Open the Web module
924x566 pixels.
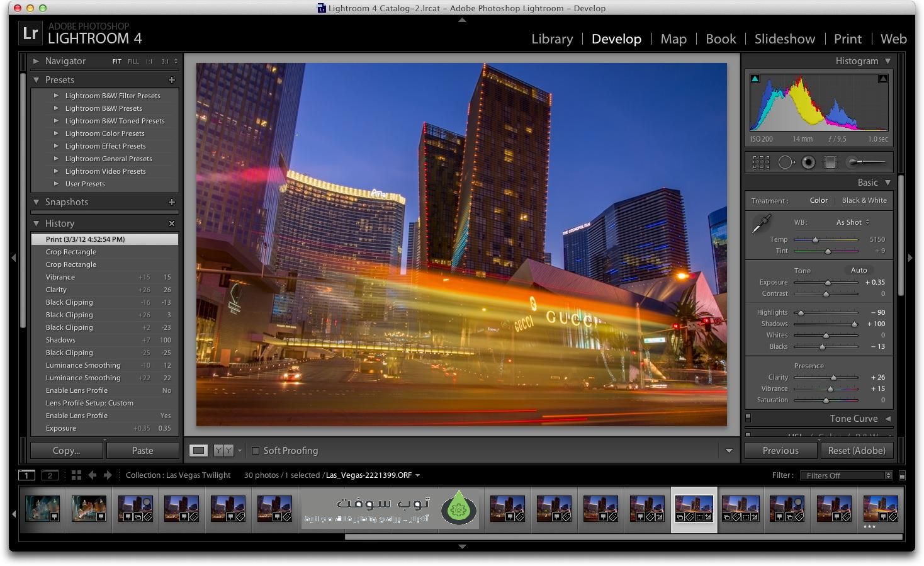tap(893, 39)
